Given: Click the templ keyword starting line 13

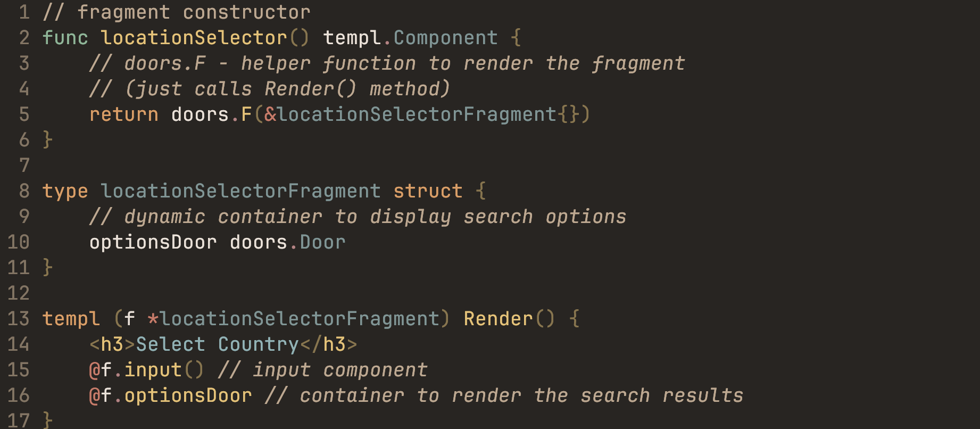Looking at the screenshot, I should point(71,319).
